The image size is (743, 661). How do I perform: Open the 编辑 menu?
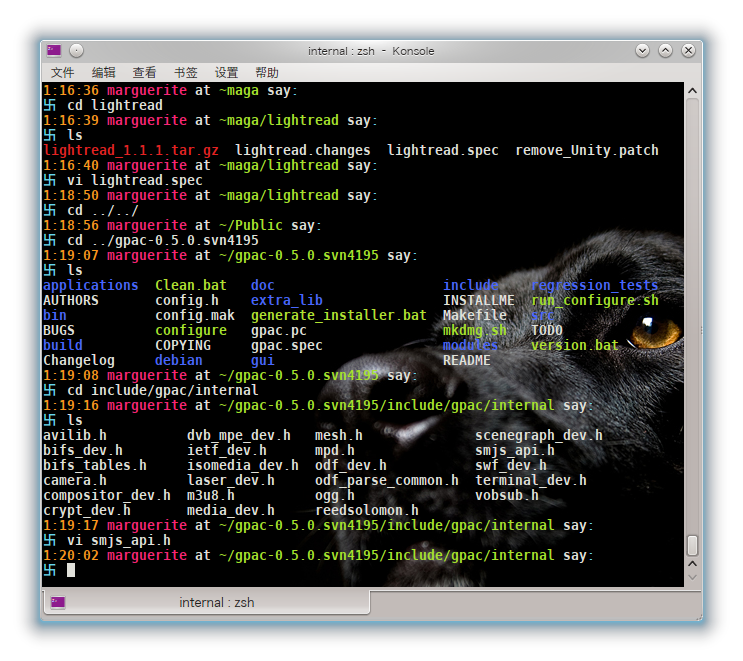(x=103, y=72)
